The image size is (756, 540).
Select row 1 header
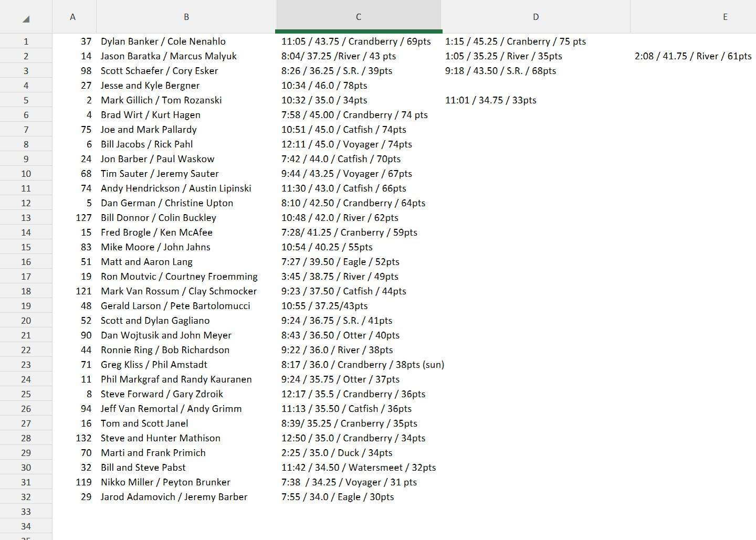[26, 41]
